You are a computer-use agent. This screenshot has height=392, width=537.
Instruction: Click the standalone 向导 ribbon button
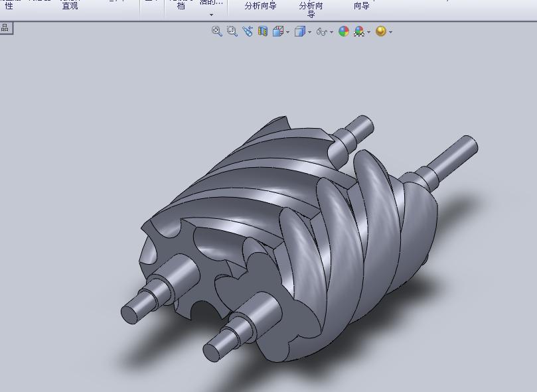tap(361, 5)
